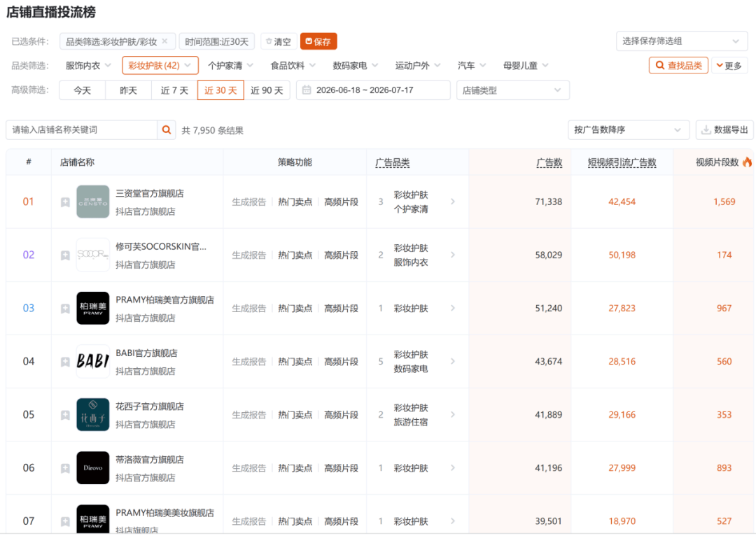Viewport: 756px width, 536px height.
Task: Expand the 个护家清 category filter
Action: tap(230, 66)
